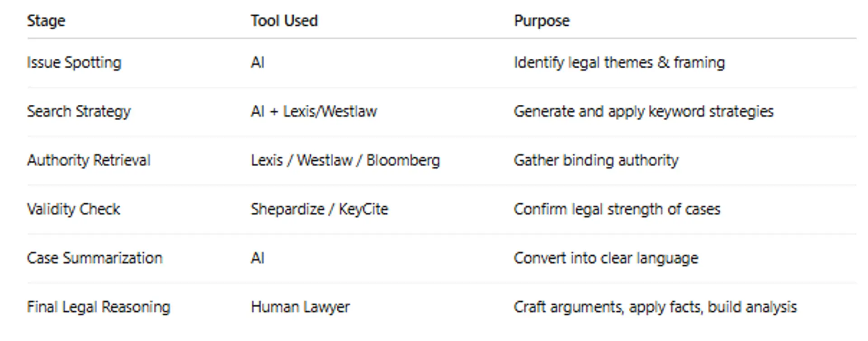Viewport: 868px width, 341px height.
Task: Click the Search Strategy row label
Action: 79,111
